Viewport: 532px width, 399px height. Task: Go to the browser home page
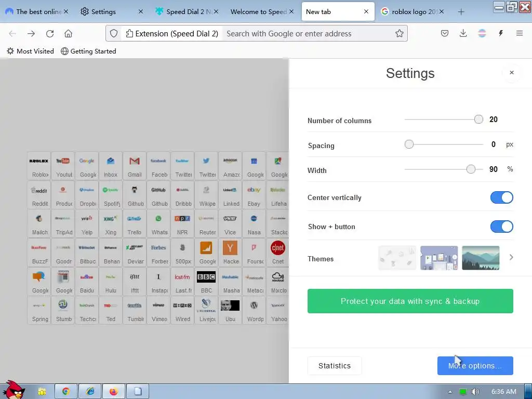(68, 34)
